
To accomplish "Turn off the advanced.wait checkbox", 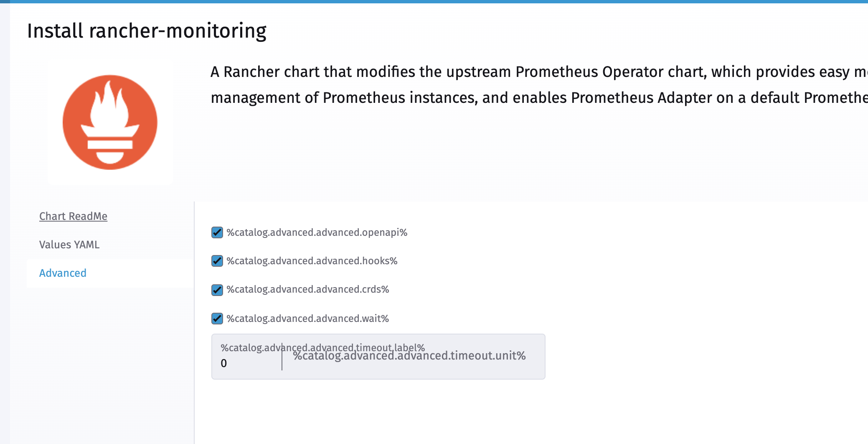I will [217, 319].
